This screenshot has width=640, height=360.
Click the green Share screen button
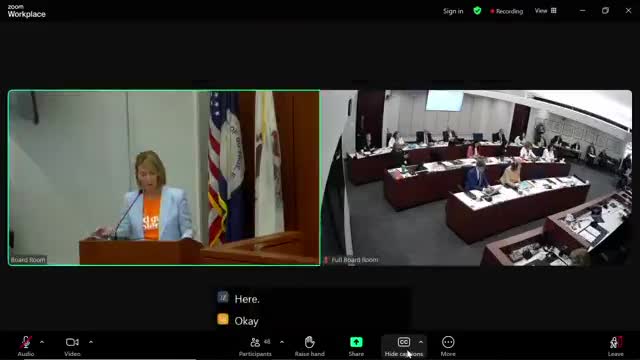[356, 342]
